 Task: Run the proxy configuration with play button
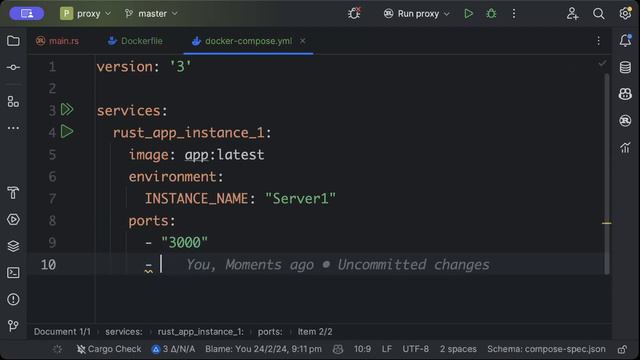[x=468, y=13]
